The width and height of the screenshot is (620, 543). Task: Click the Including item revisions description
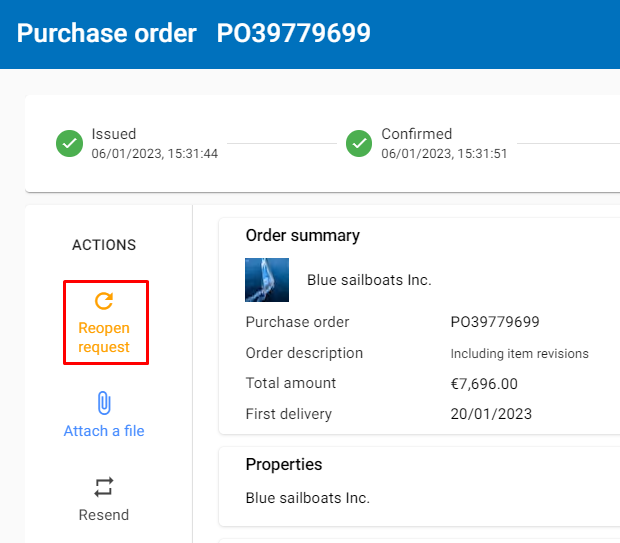pyautogui.click(x=520, y=354)
